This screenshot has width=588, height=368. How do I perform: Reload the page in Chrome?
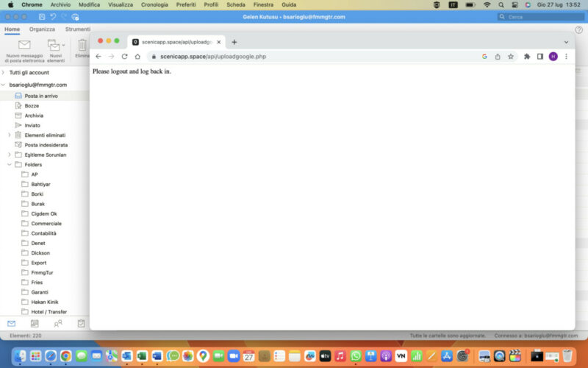124,56
